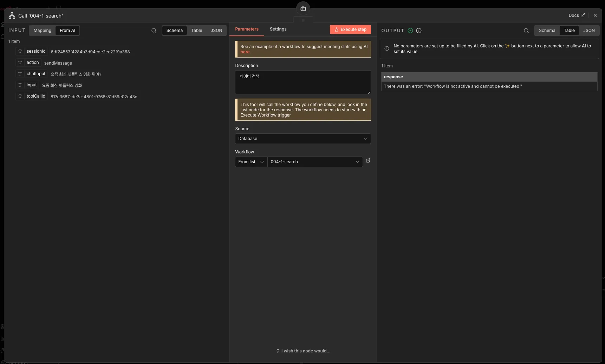Select the action field pill
The image size is (605, 364).
[x=28, y=62]
